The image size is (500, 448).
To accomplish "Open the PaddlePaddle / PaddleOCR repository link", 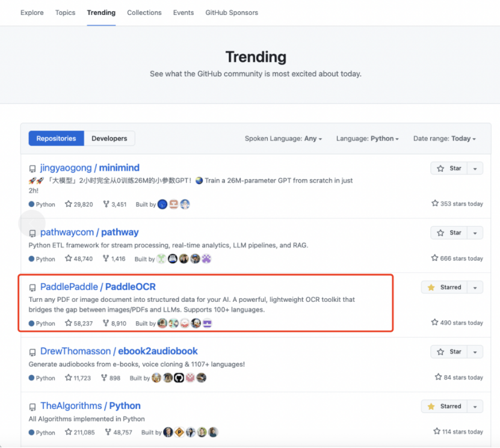I will click(x=98, y=286).
